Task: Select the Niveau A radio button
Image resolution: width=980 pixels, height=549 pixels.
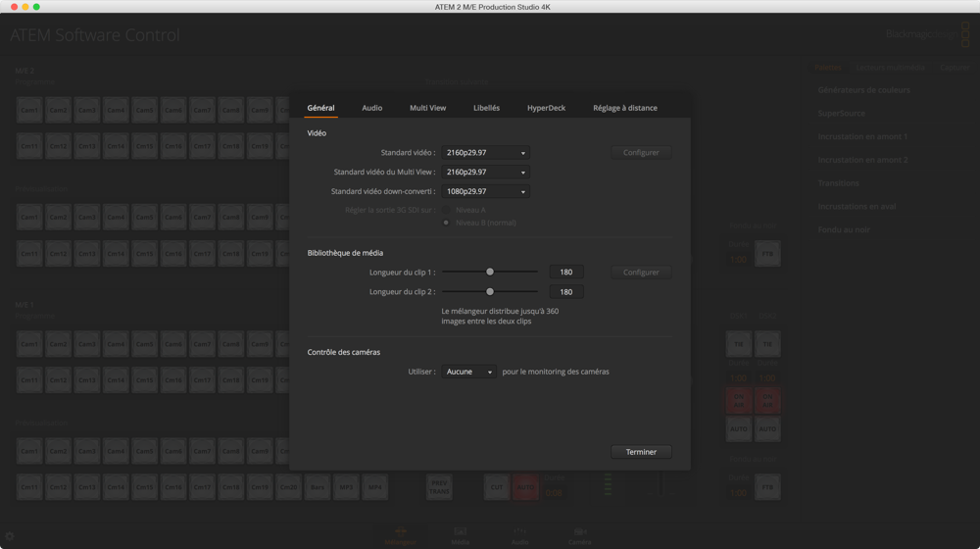Action: [x=446, y=210]
